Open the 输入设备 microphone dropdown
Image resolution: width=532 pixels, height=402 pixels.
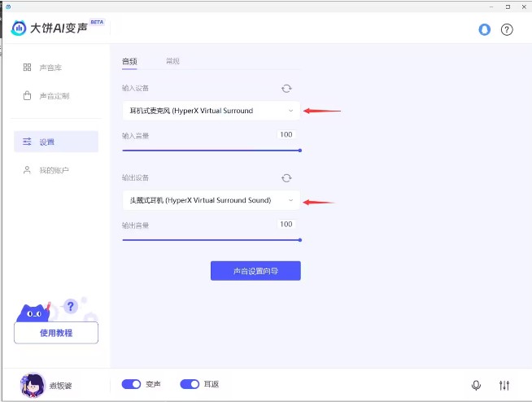click(x=211, y=111)
